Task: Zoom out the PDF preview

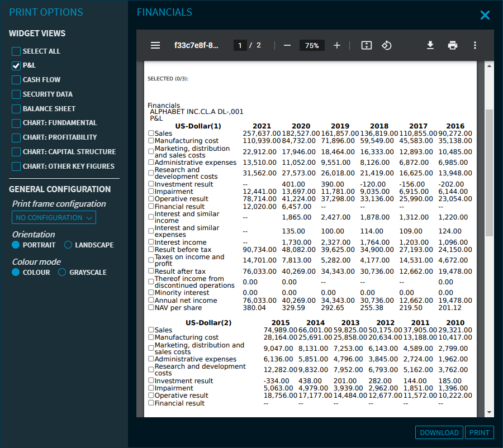Action: point(287,45)
